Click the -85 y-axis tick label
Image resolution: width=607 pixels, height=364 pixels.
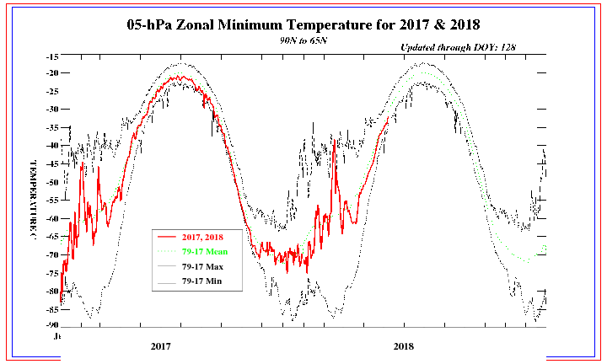coord(52,309)
